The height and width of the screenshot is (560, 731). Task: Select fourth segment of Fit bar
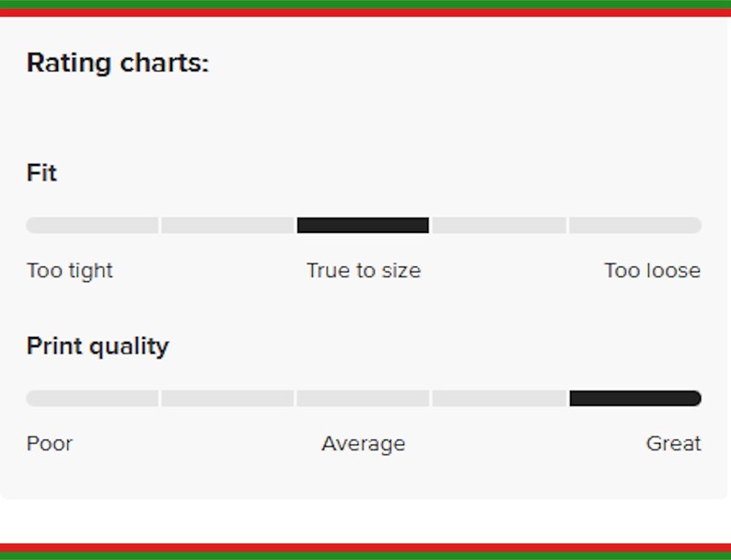[499, 226]
